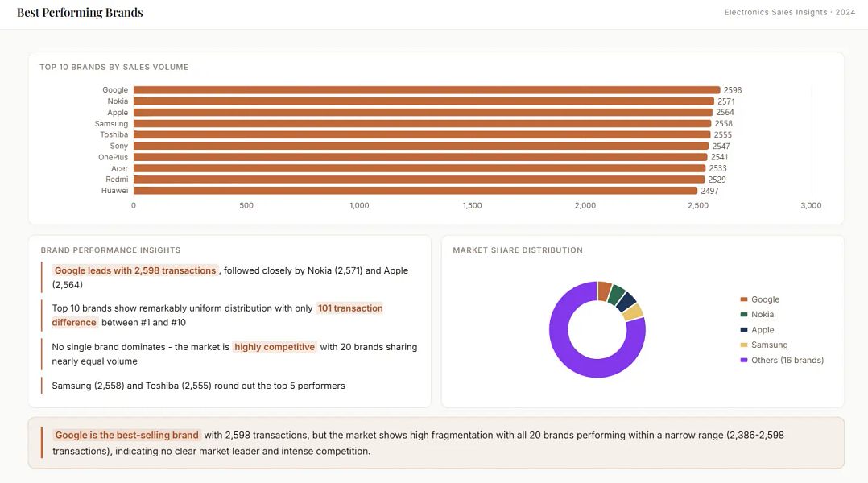Click the Samsung legend color swatch
The width and height of the screenshot is (868, 483).
[x=743, y=345]
